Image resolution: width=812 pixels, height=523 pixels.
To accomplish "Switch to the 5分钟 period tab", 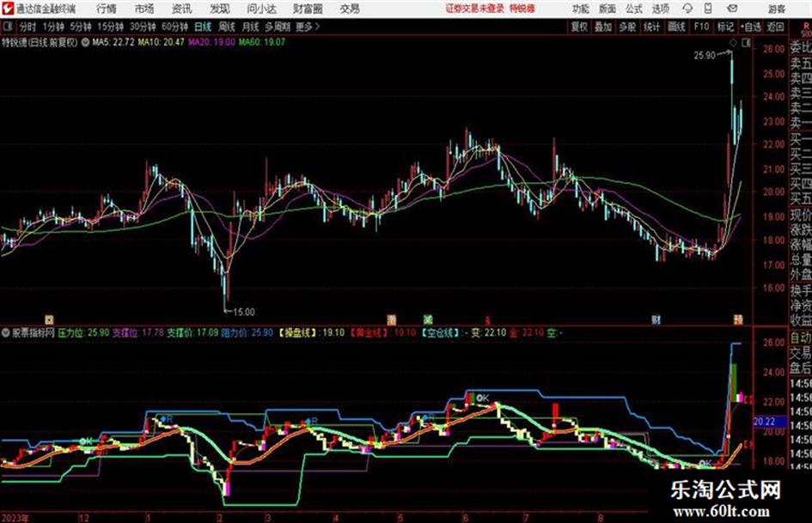I will [x=80, y=27].
